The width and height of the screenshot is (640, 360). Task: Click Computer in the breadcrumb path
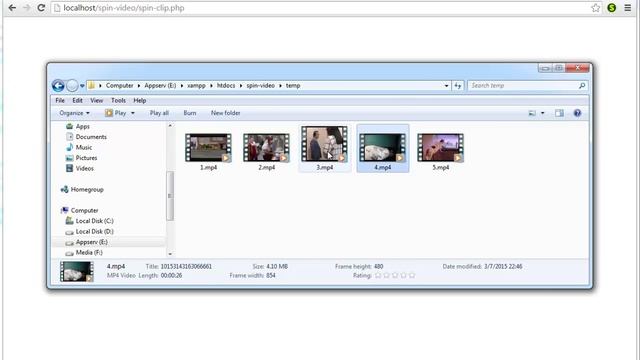(x=120, y=86)
